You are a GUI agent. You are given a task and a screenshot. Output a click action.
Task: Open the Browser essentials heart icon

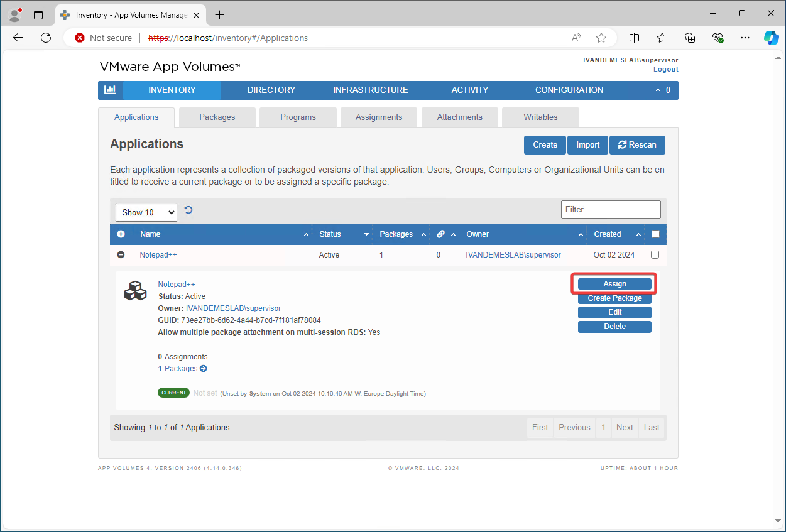(x=718, y=38)
